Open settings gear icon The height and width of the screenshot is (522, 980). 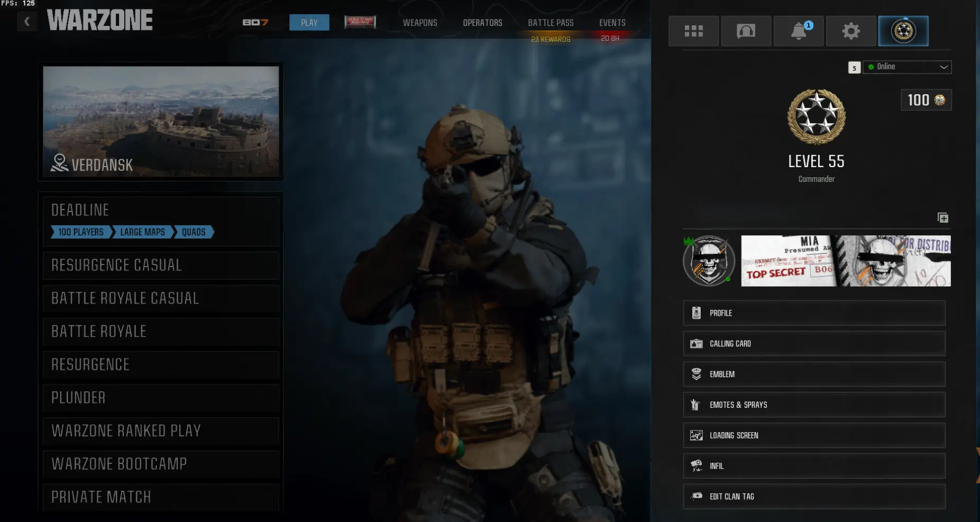coord(850,31)
